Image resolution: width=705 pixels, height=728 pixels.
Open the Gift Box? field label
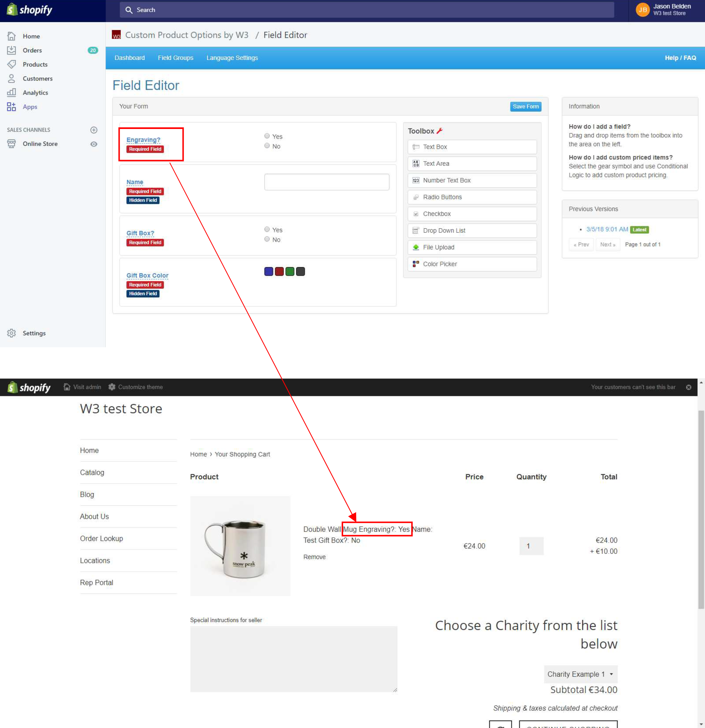pos(140,233)
